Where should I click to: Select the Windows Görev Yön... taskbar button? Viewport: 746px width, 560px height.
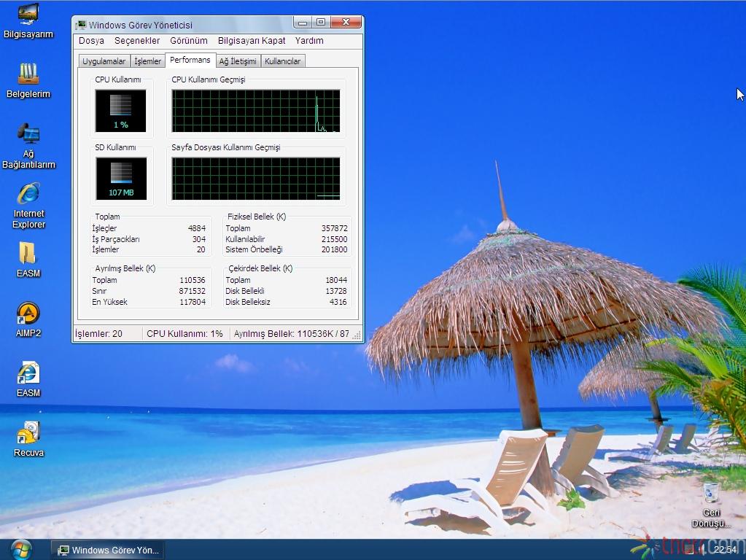107,550
